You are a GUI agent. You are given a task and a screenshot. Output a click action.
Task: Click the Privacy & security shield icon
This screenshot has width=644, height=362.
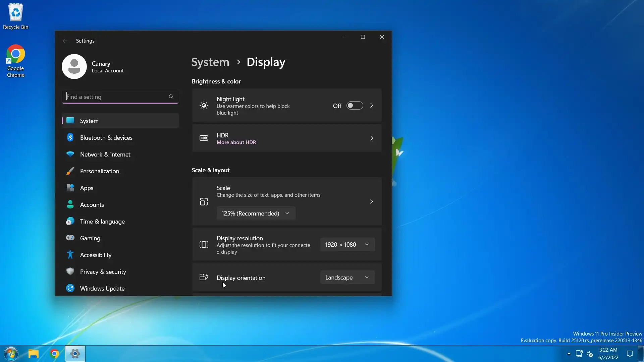(70, 271)
